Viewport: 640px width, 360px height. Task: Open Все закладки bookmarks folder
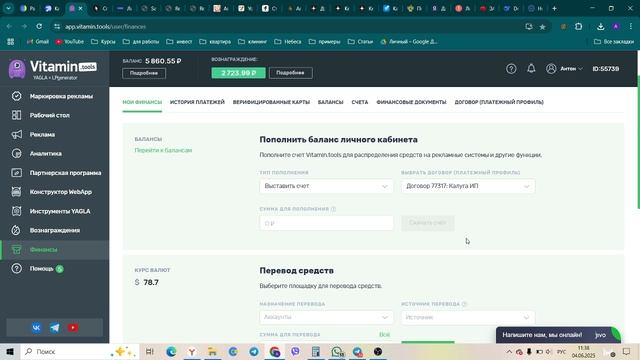(613, 42)
